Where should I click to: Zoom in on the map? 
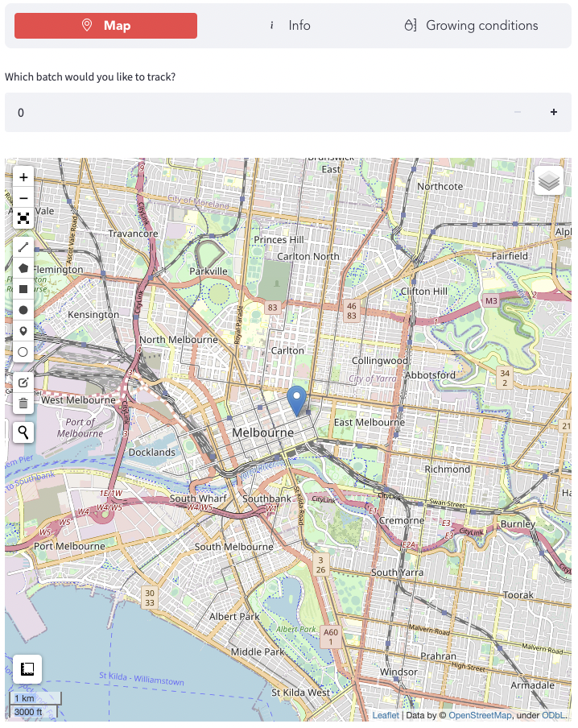[x=23, y=177]
